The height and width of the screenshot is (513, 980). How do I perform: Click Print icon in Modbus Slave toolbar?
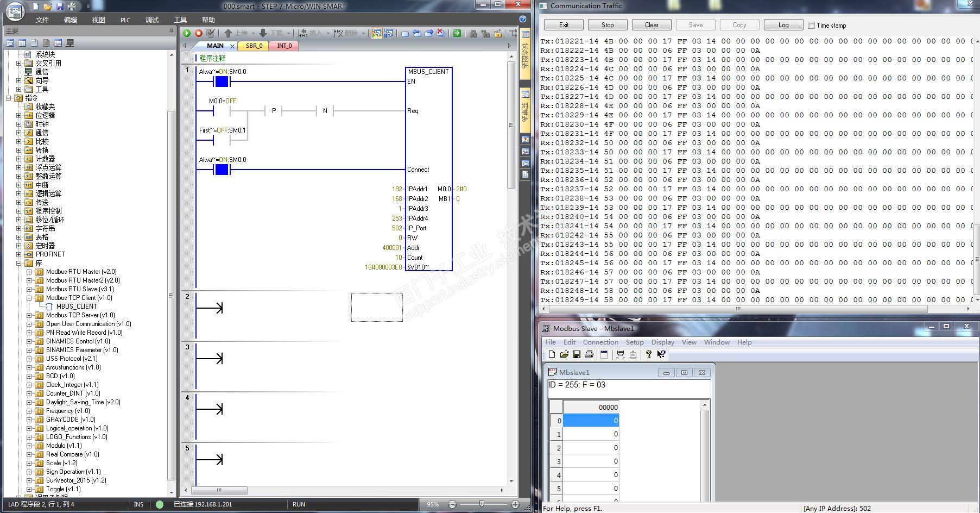(589, 354)
